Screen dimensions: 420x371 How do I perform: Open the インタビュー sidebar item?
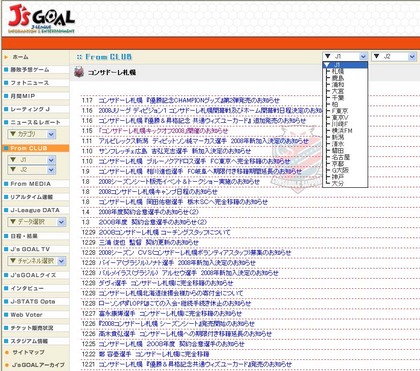coord(27,288)
